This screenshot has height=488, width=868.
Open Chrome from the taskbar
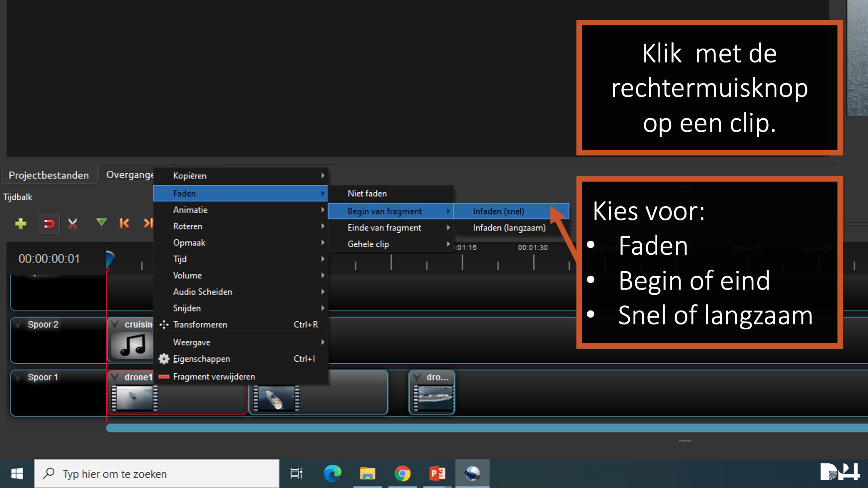(x=402, y=473)
